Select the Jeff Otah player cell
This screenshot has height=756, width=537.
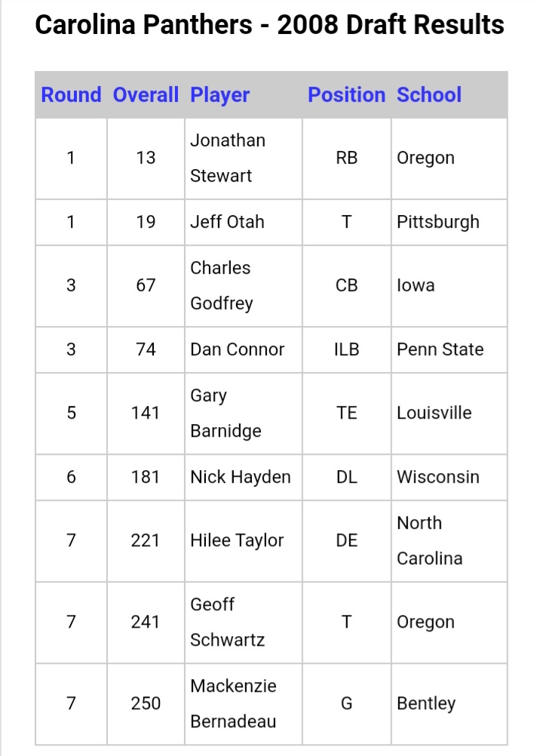[x=244, y=222]
